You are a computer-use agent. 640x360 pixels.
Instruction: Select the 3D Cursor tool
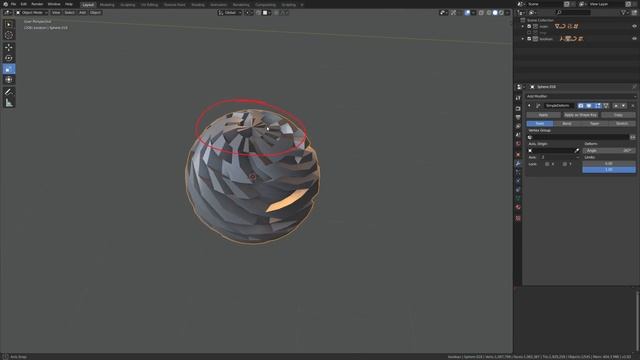[x=9, y=35]
